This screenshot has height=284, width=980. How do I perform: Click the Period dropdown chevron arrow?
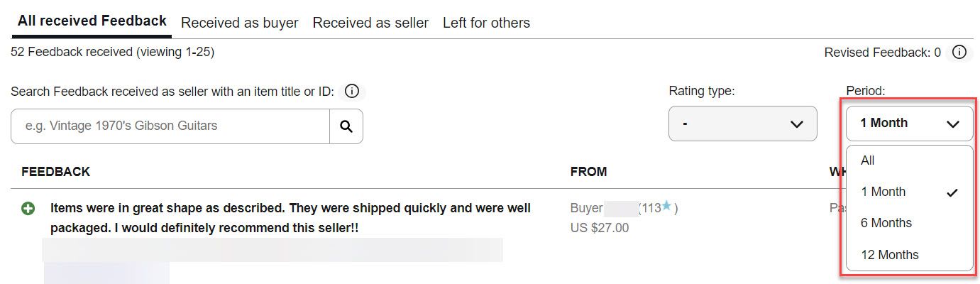click(952, 124)
